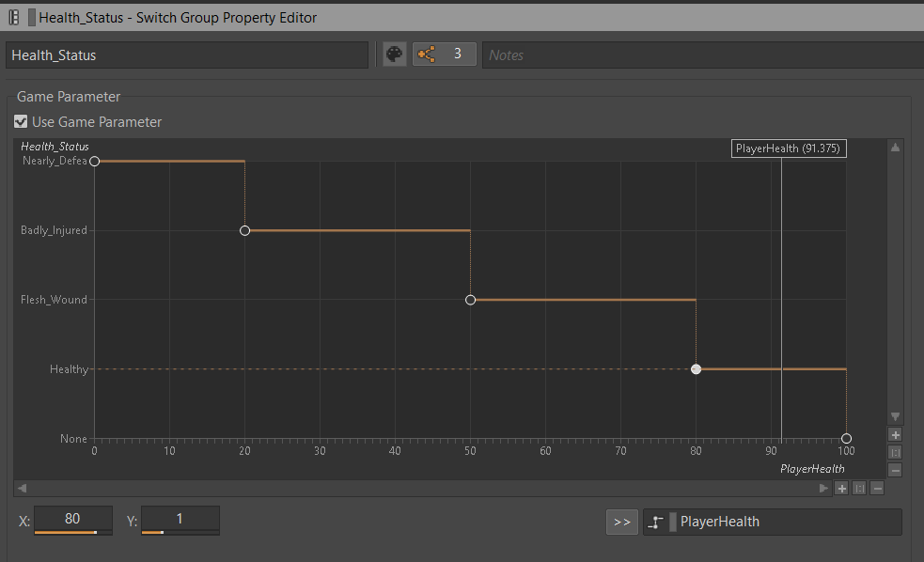
Task: Zoom in horizontally with plus icon
Action: point(841,489)
